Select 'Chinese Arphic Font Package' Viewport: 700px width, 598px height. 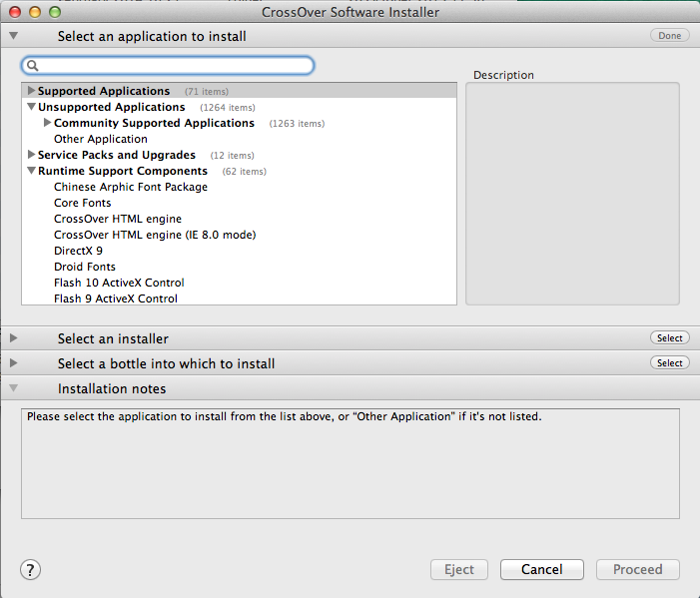[131, 187]
